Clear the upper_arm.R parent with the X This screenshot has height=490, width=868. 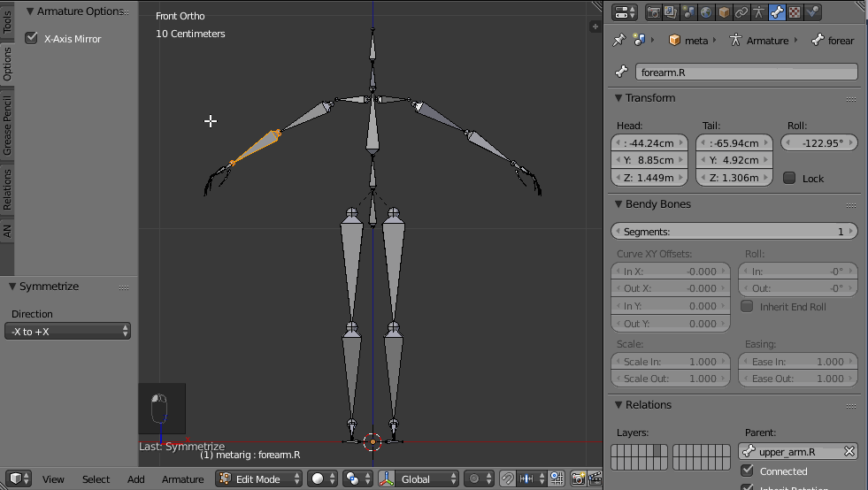click(849, 451)
